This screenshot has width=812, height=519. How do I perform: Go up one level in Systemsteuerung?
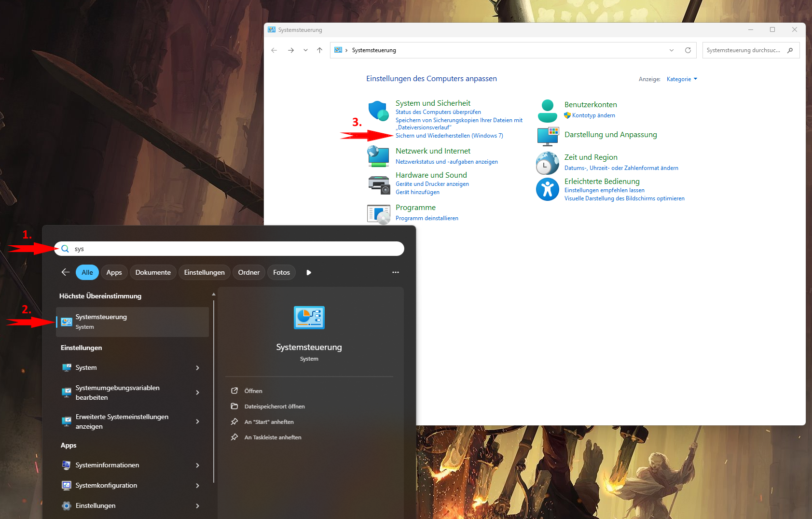click(319, 50)
